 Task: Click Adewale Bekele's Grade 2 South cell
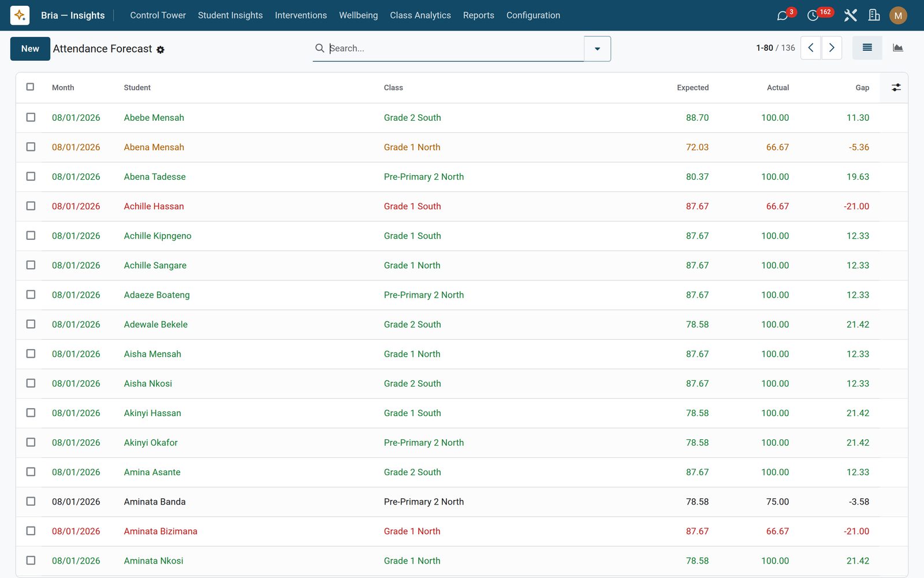point(412,324)
